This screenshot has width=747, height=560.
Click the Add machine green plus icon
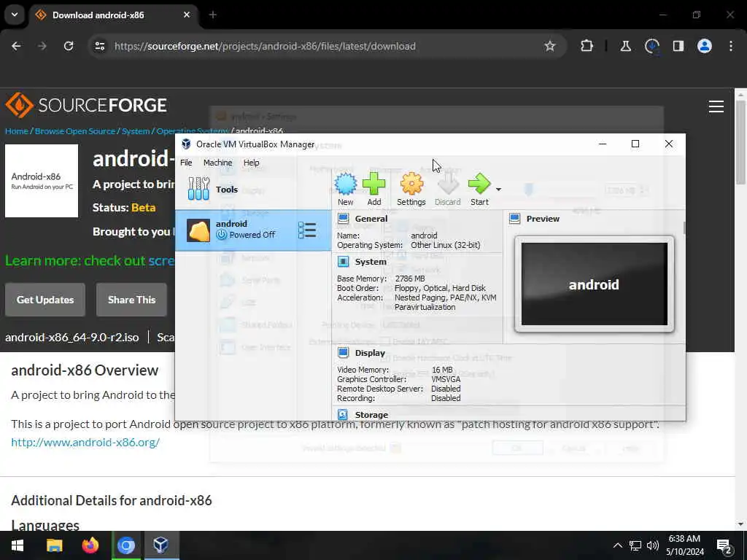pyautogui.click(x=374, y=184)
